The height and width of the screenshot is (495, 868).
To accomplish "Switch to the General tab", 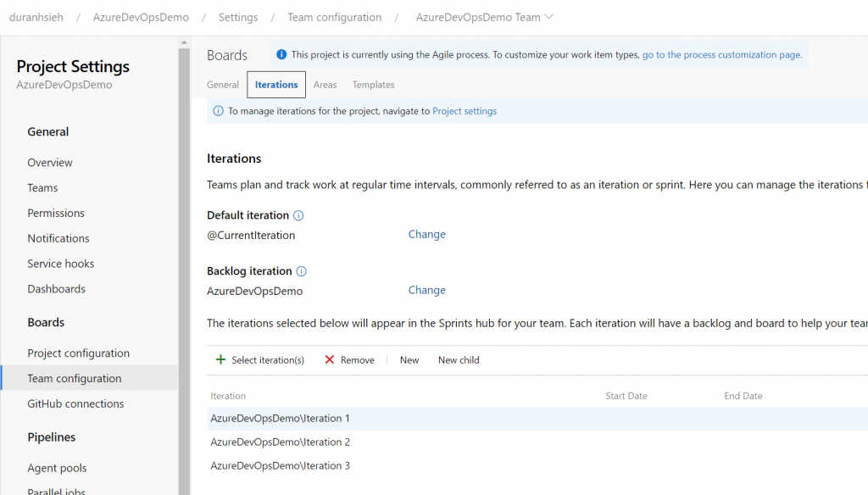I will pos(223,85).
